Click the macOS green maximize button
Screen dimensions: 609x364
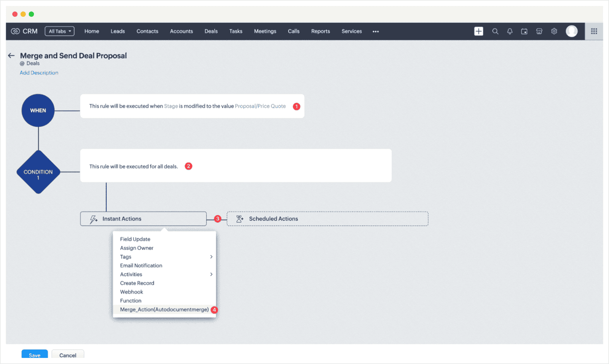click(32, 14)
